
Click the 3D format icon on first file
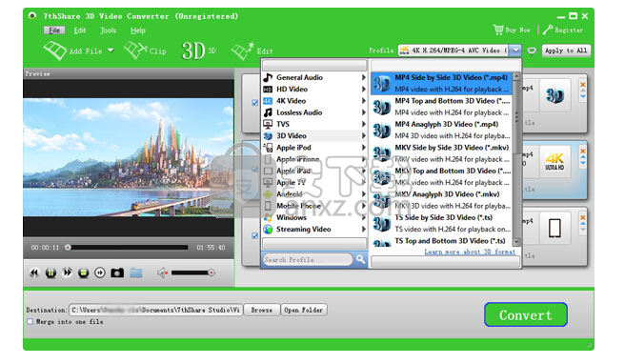click(x=554, y=95)
